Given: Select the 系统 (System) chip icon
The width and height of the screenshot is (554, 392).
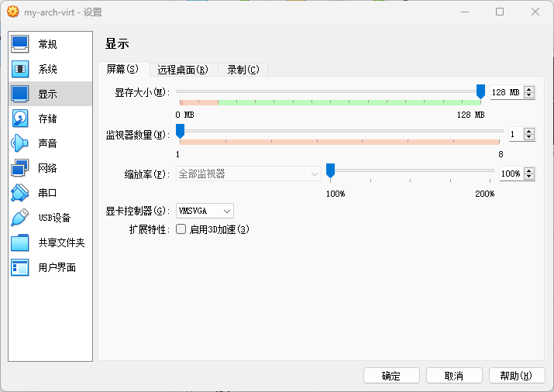Looking at the screenshot, I should [19, 69].
